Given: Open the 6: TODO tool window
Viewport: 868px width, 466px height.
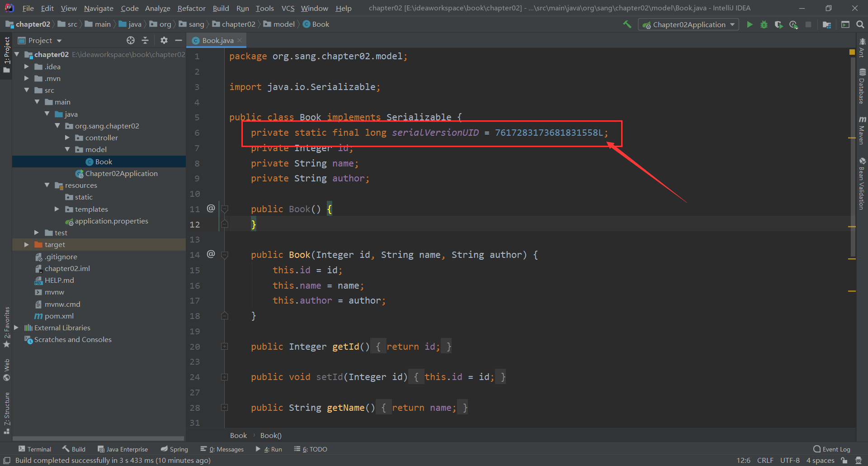Looking at the screenshot, I should click(311, 449).
